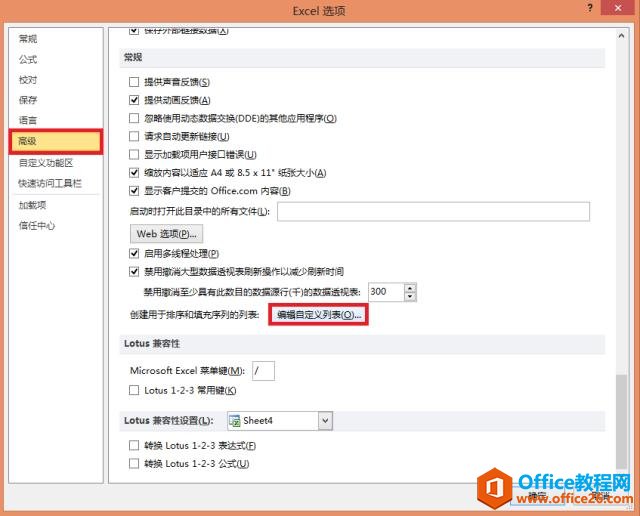640x516 pixels.
Task: Click the help question mark icon
Action: [x=589, y=8]
